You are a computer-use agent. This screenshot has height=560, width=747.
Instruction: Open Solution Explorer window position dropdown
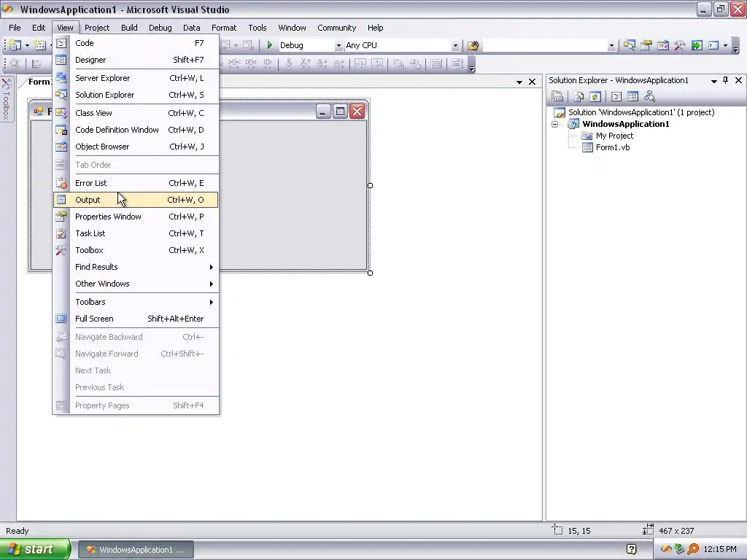click(713, 81)
